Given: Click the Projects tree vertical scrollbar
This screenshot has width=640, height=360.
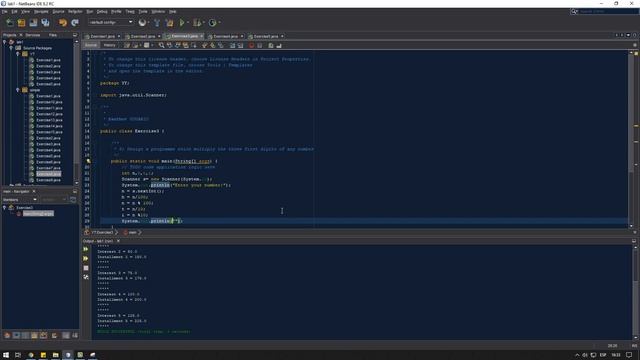Looking at the screenshot, I should tap(76, 112).
